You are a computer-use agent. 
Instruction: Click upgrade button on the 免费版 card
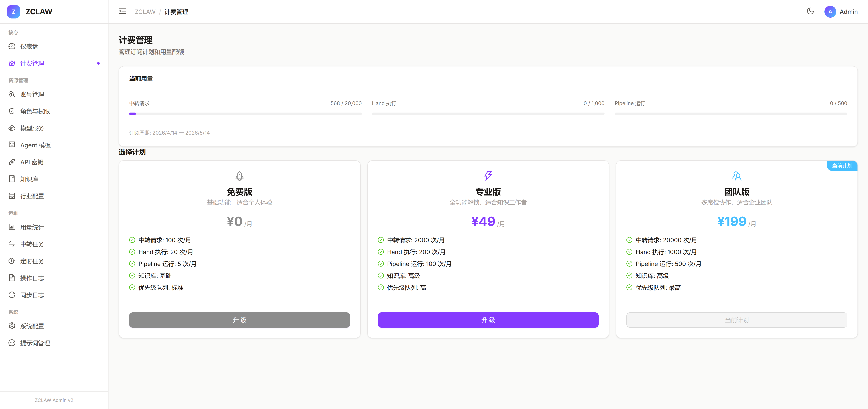pyautogui.click(x=239, y=320)
